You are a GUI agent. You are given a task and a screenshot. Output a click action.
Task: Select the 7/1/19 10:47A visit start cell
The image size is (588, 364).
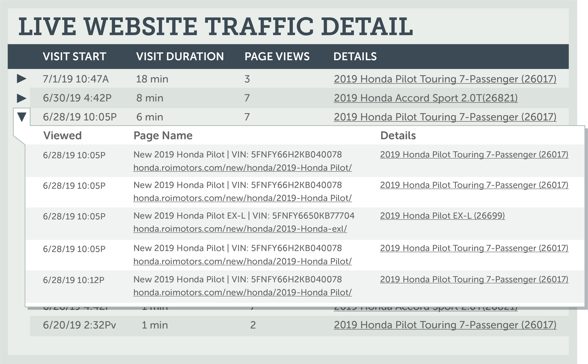coord(76,79)
